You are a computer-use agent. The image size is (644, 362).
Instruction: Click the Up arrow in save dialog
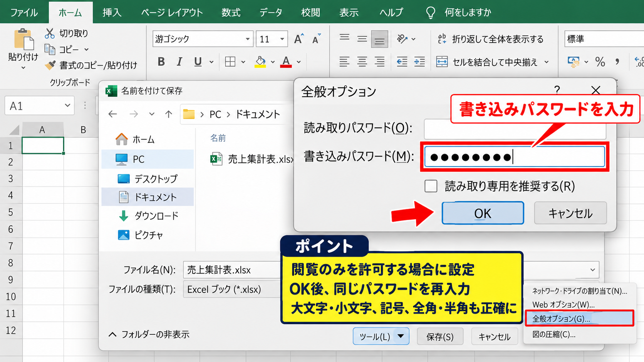click(169, 114)
